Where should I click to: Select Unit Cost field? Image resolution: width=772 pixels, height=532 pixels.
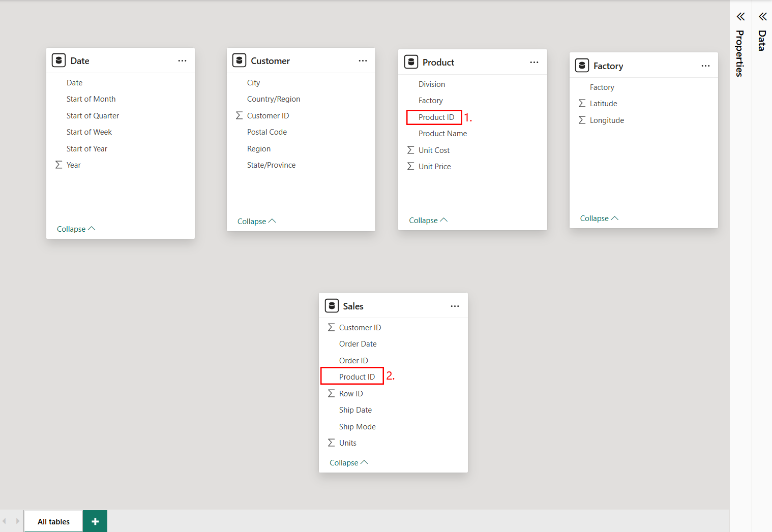click(x=434, y=150)
